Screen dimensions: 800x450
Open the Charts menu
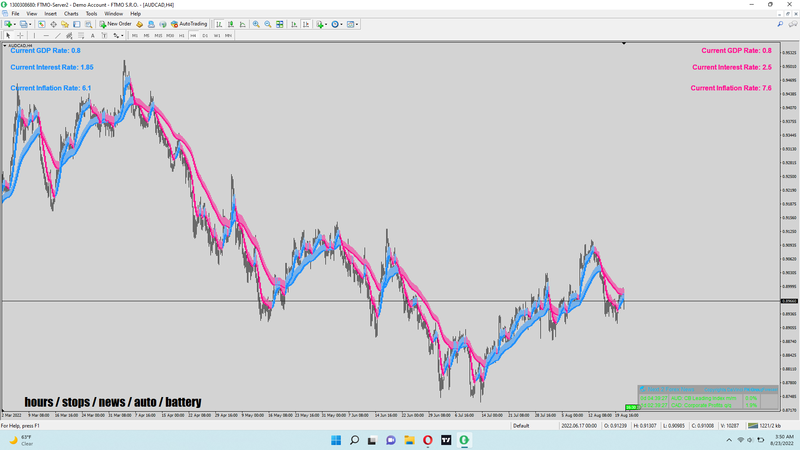point(71,14)
